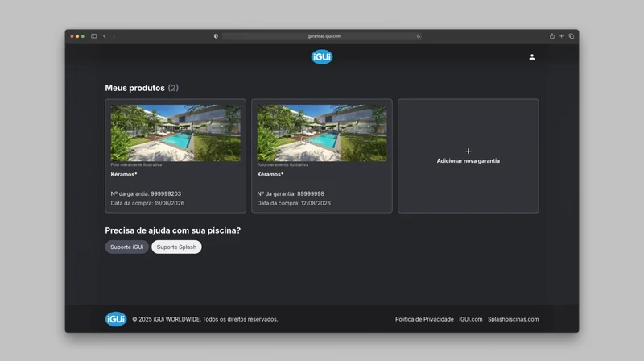Viewport: 644px width, 361px height.
Task: Click the macOS red close window dot
Action: (72, 36)
